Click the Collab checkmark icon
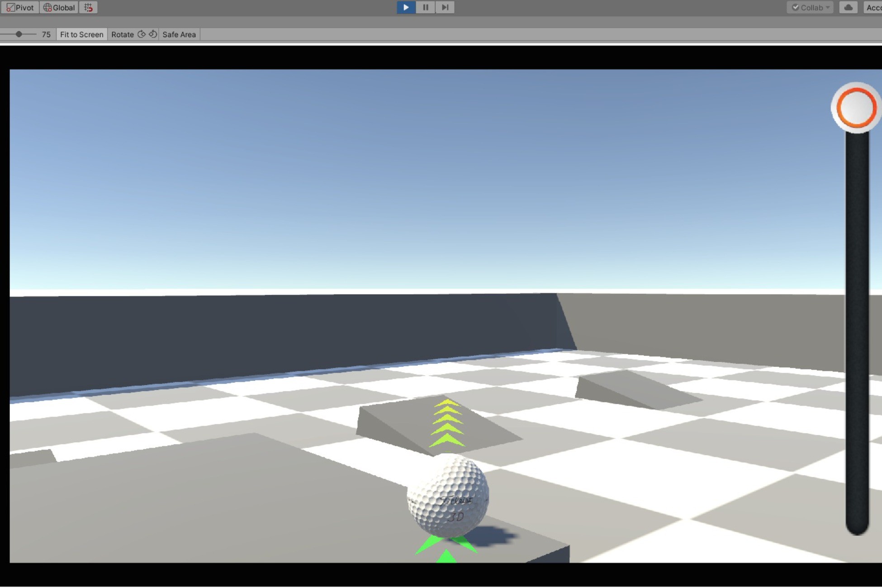This screenshot has width=882, height=588. [796, 7]
